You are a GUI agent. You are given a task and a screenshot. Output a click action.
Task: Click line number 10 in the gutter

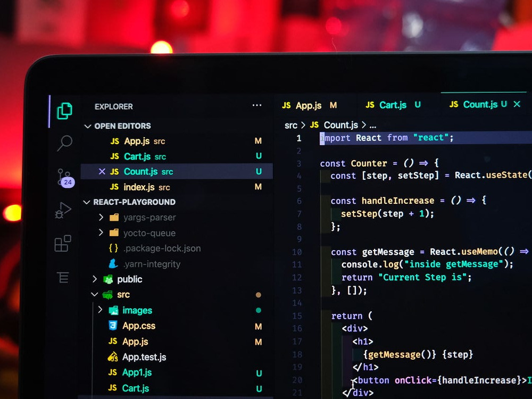[296, 252]
